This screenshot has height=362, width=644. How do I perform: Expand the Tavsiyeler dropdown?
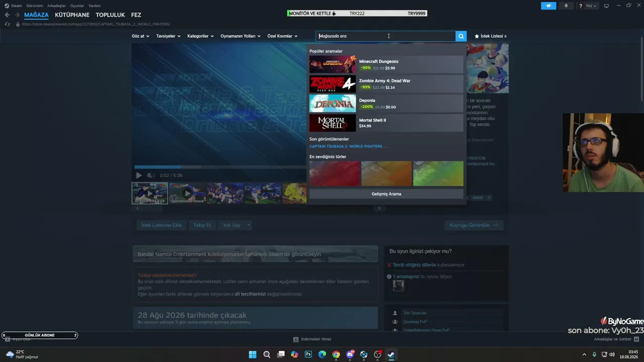click(x=168, y=36)
